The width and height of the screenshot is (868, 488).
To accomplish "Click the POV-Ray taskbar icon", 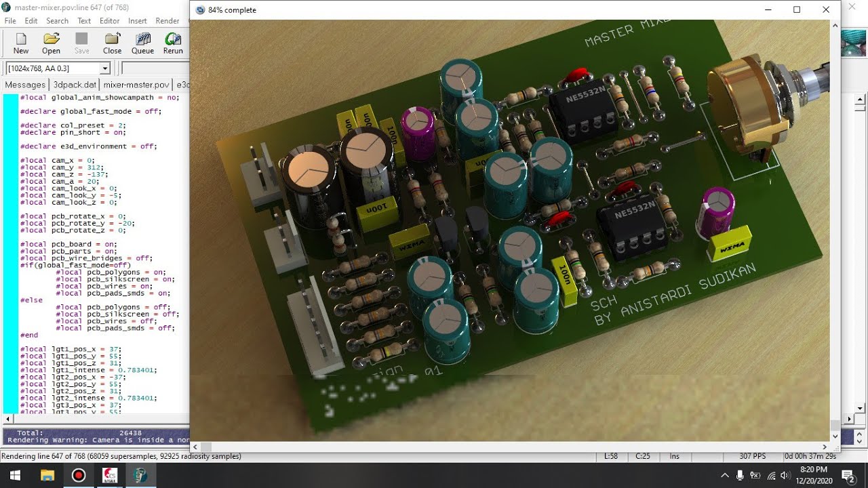I will click(140, 475).
